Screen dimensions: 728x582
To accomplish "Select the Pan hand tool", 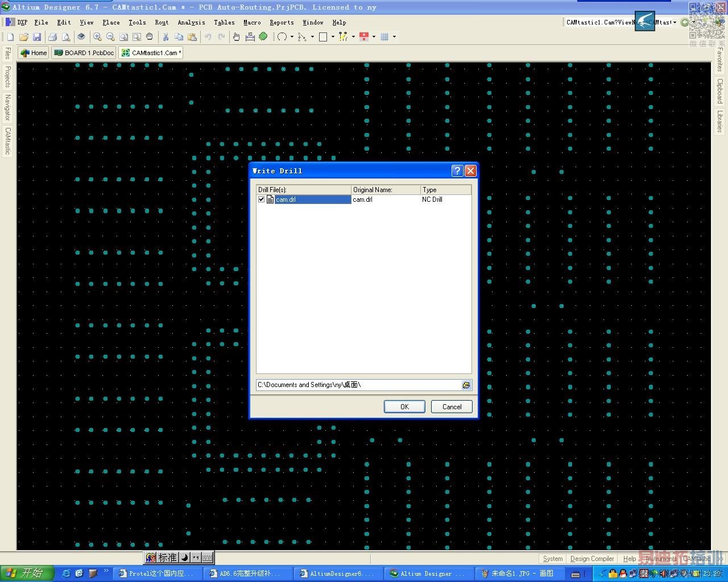I will pos(150,37).
